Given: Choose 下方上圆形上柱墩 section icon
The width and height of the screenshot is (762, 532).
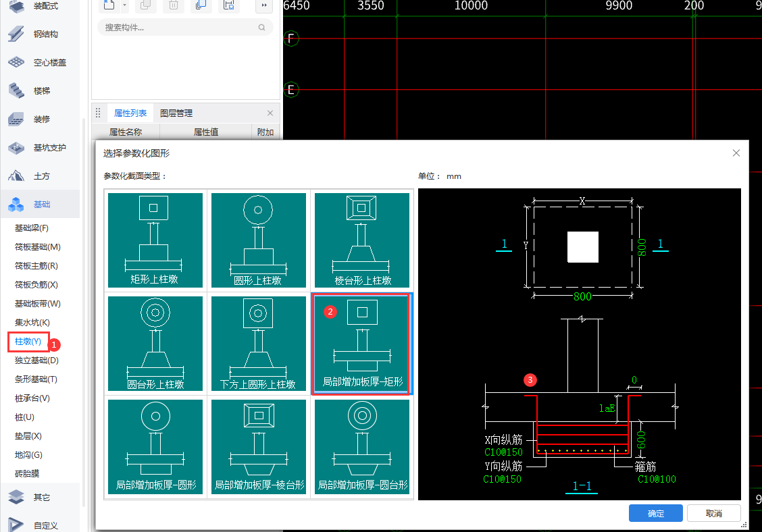Looking at the screenshot, I should (x=259, y=343).
